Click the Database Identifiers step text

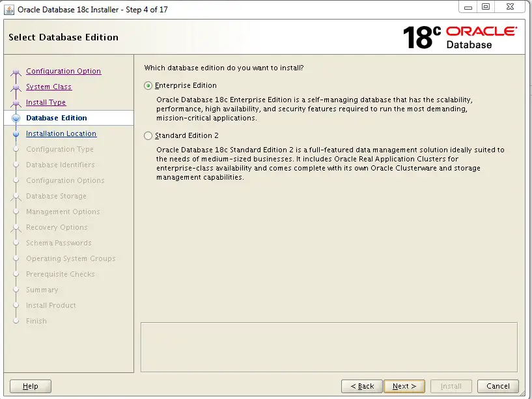point(61,165)
